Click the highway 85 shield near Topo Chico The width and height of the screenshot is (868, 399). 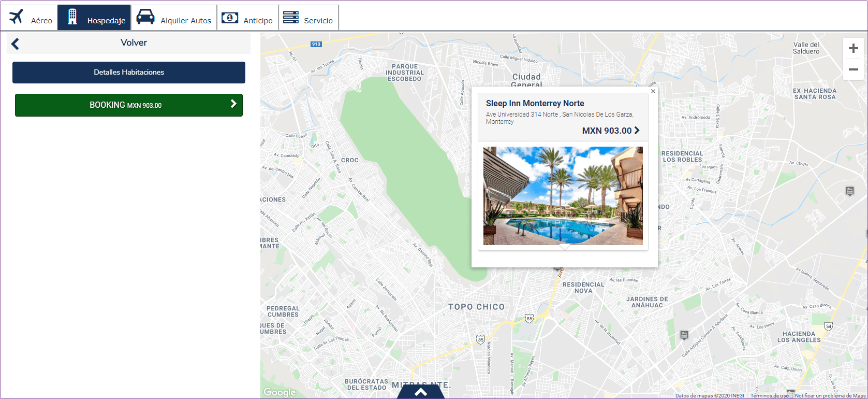(x=529, y=318)
